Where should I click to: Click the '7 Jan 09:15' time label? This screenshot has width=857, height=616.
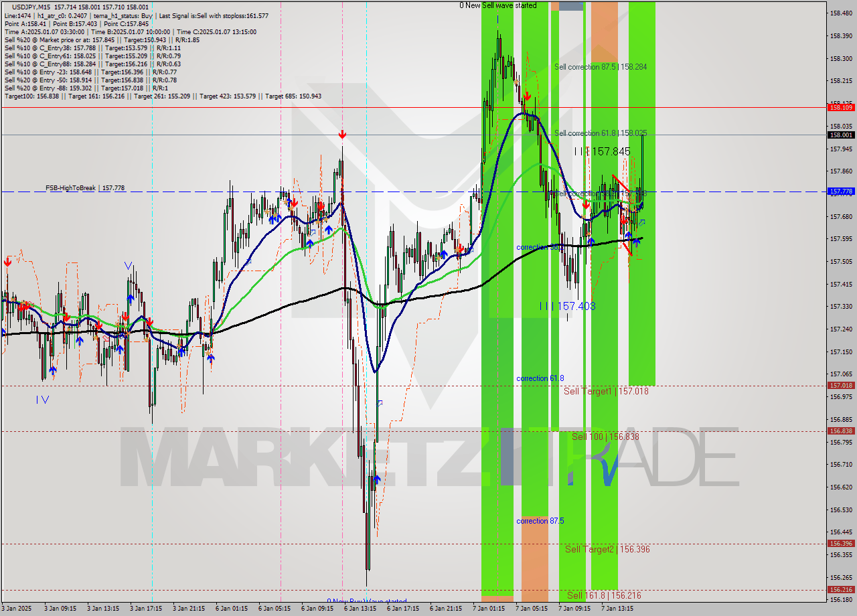coord(574,609)
